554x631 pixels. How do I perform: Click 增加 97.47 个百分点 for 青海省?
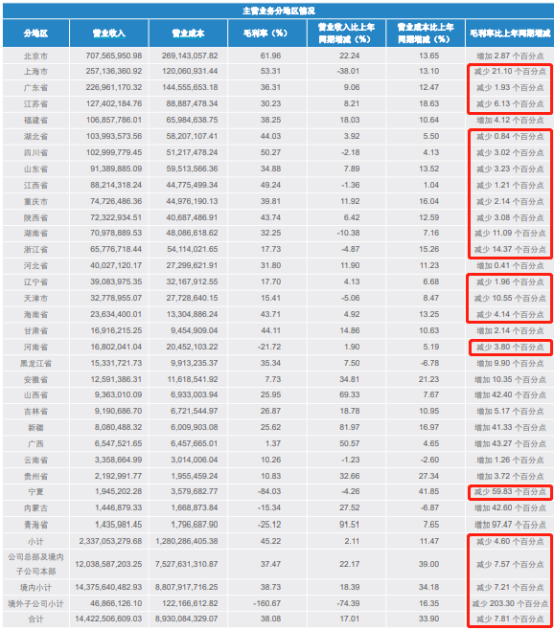coord(510,525)
